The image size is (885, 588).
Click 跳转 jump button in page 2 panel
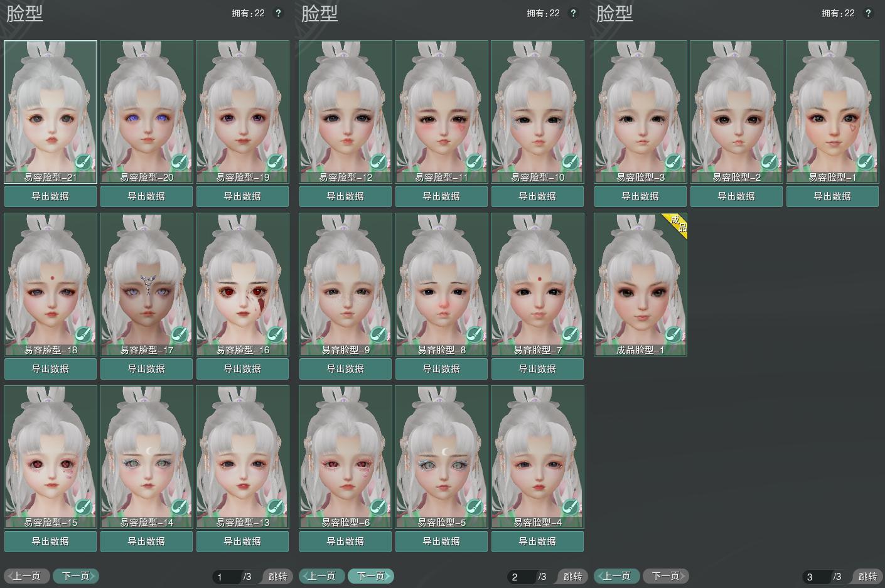click(x=572, y=577)
